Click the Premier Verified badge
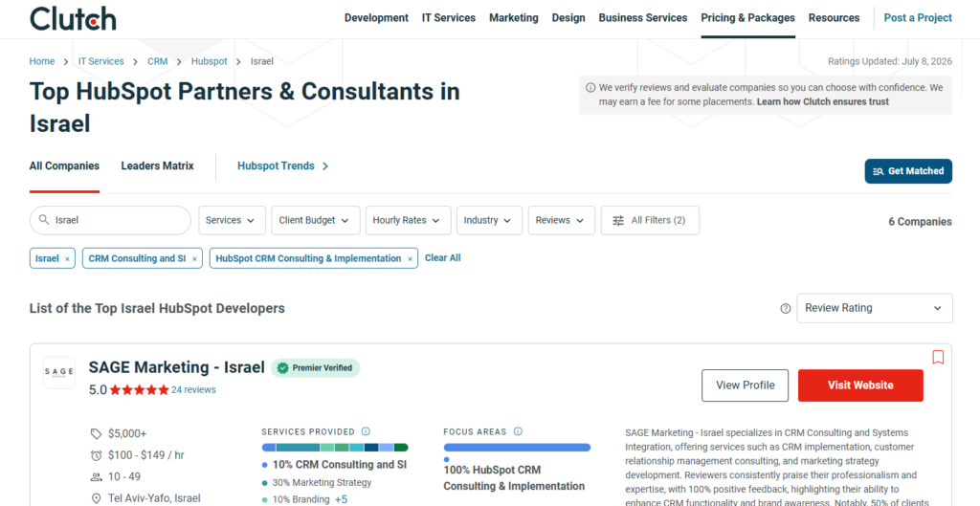Image resolution: width=980 pixels, height=506 pixels. click(x=316, y=368)
